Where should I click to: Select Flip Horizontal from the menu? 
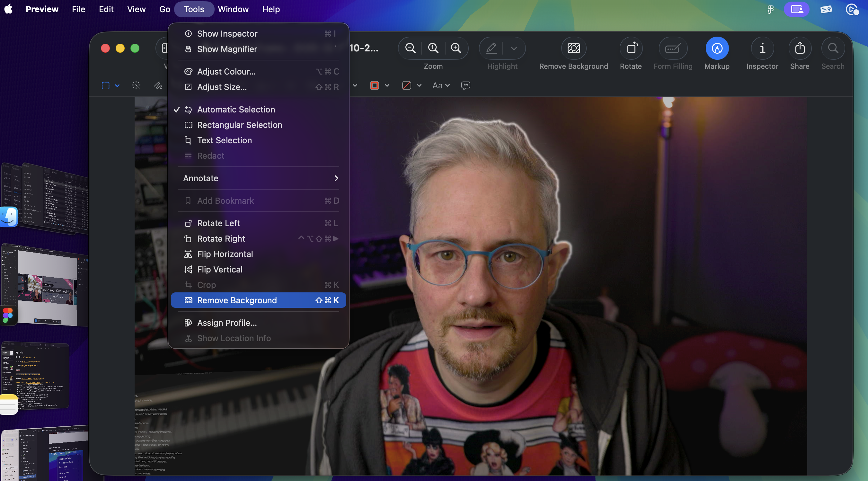coord(225,254)
